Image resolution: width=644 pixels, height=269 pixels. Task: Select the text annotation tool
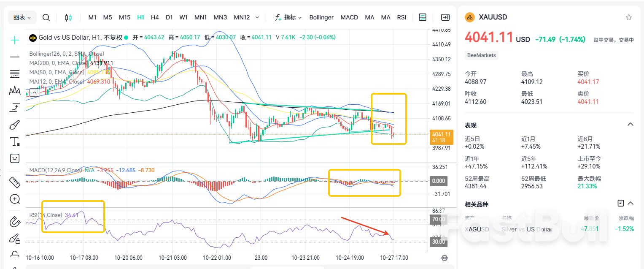pyautogui.click(x=14, y=141)
